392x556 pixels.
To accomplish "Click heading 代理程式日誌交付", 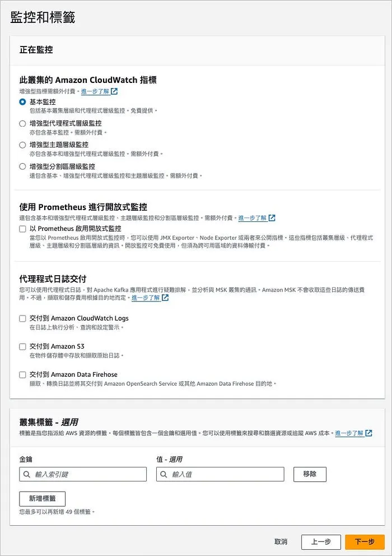I will click(x=53, y=279).
